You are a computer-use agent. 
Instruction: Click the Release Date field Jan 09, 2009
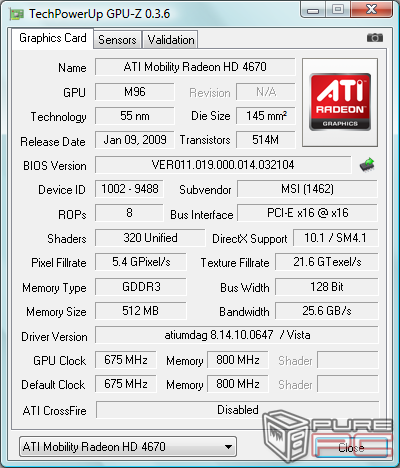pos(135,140)
